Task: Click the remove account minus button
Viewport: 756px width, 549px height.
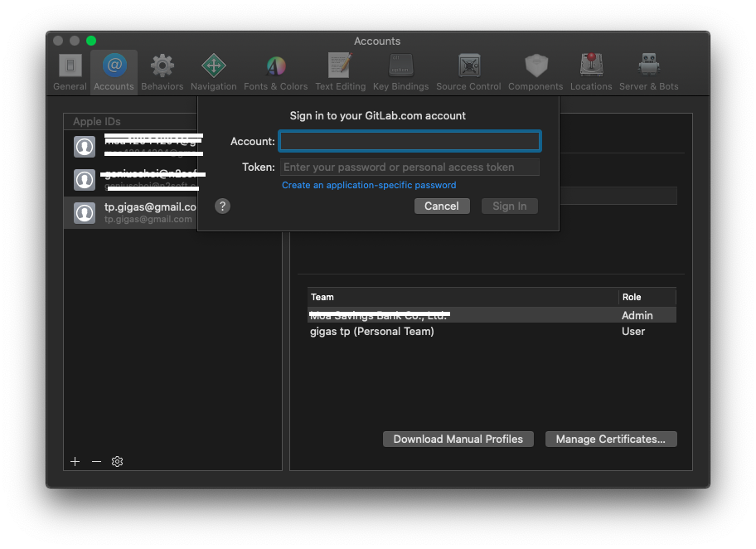Action: 96,462
